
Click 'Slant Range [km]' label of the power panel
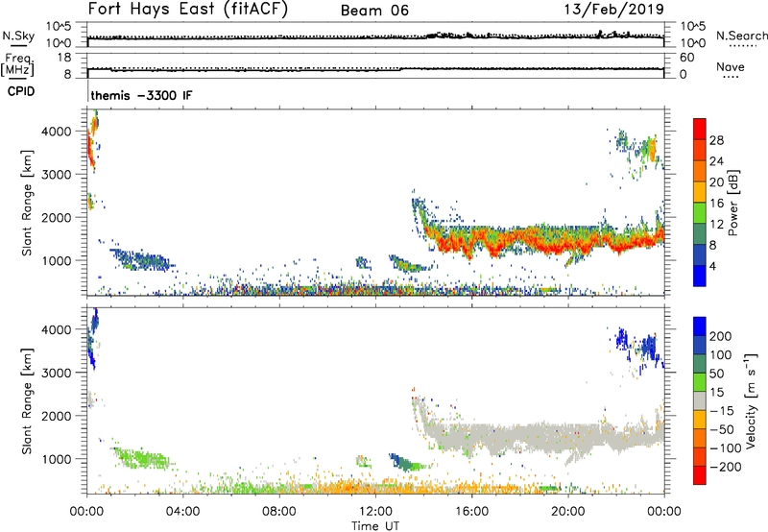click(x=27, y=203)
